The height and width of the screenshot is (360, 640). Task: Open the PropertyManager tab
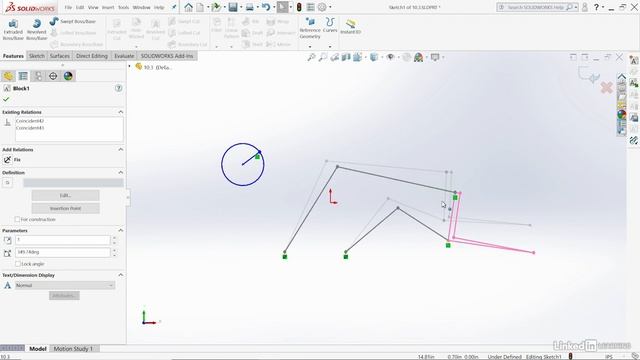[x=23, y=76]
